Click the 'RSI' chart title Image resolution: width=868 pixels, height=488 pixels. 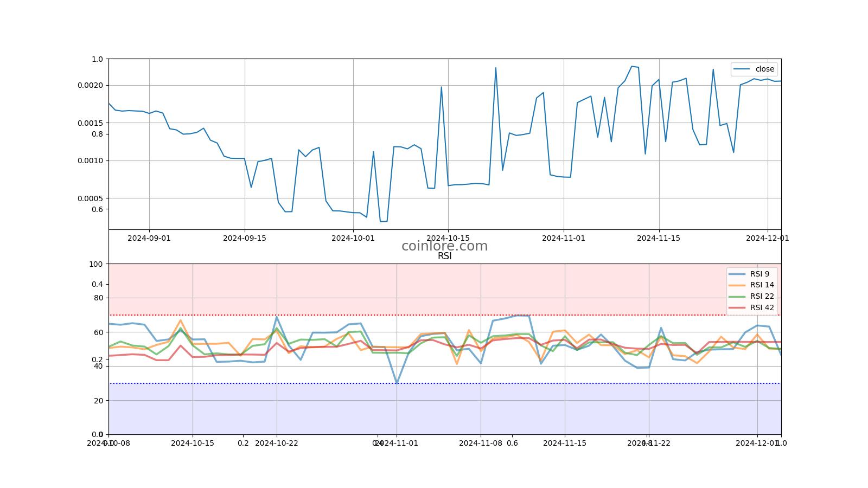[x=444, y=256]
